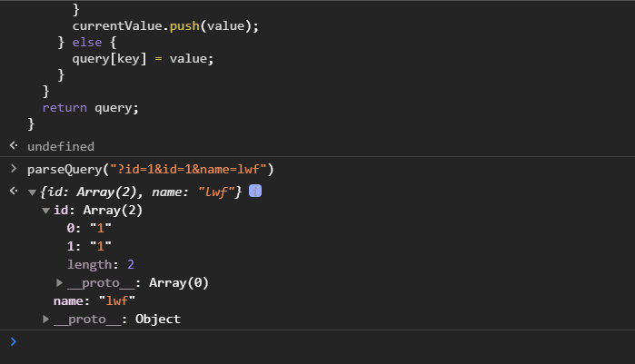The height and width of the screenshot is (364, 635).
Task: Click the blue console prompt chevron
Action: coord(13,341)
